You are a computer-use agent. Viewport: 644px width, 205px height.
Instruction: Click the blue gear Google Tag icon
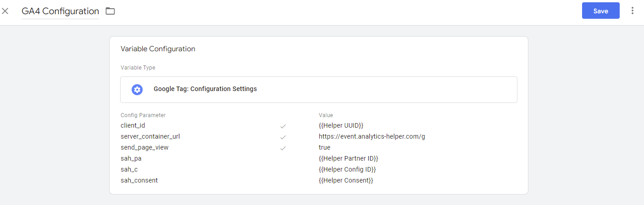(137, 90)
